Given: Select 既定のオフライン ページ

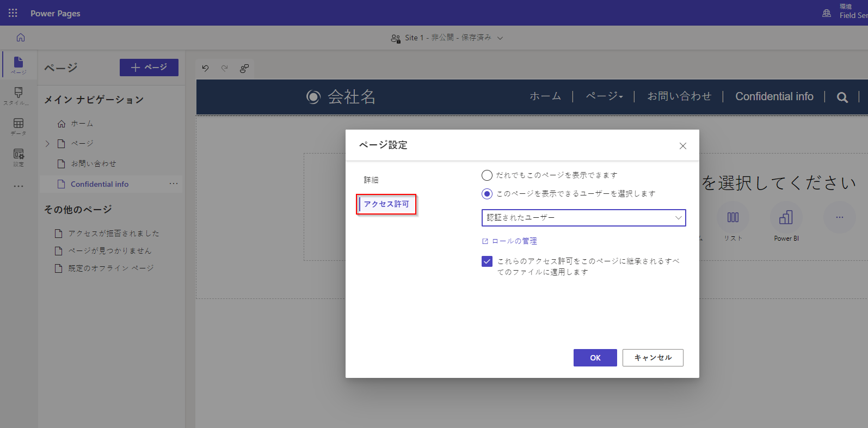Looking at the screenshot, I should (111, 268).
